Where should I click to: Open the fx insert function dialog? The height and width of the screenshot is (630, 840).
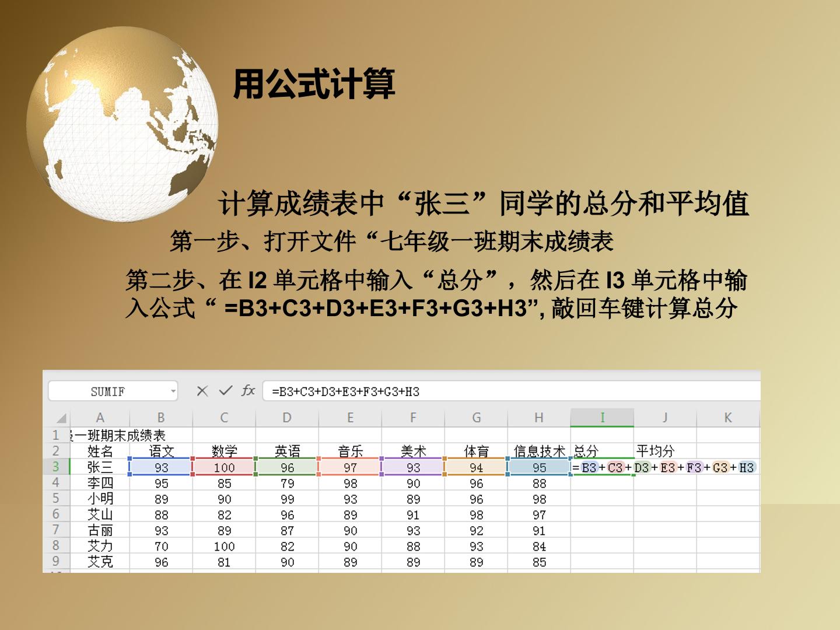pos(248,391)
